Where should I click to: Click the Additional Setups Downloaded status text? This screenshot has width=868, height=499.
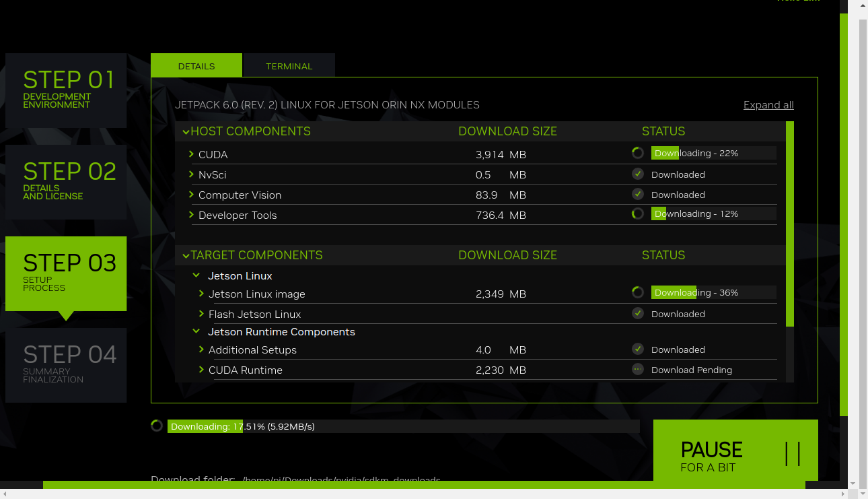pos(678,350)
